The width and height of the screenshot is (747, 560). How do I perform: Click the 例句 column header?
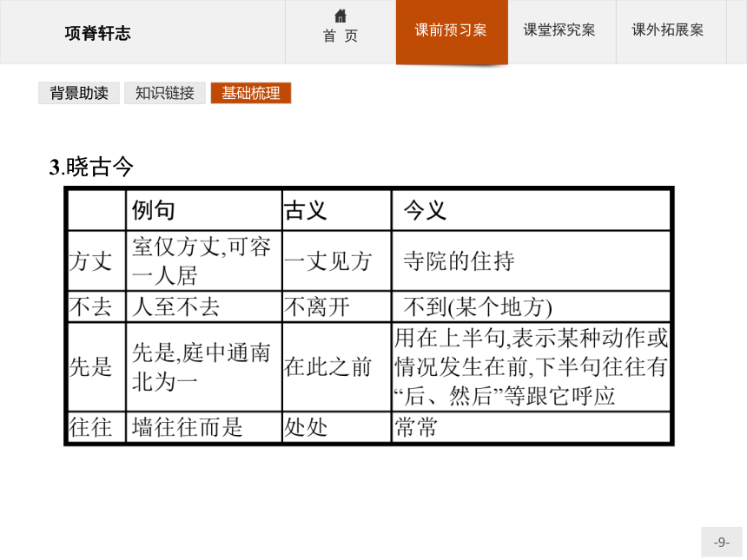[x=204, y=210]
